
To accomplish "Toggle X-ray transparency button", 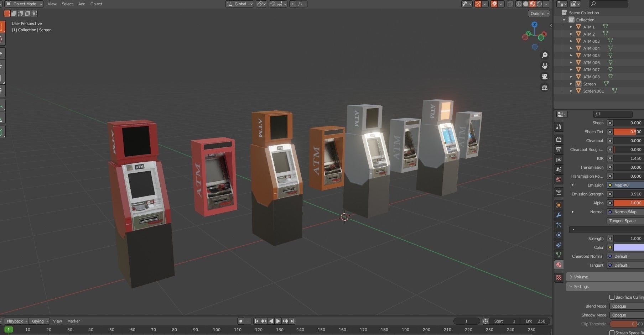I will pyautogui.click(x=510, y=4).
